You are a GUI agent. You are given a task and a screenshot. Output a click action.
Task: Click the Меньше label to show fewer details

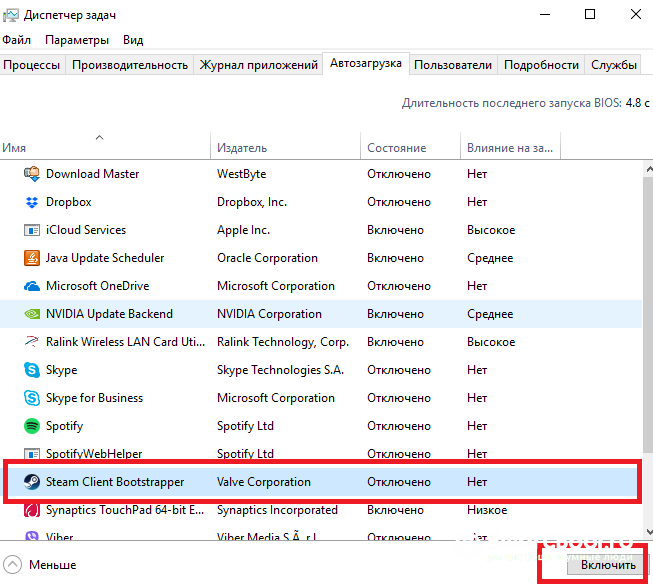click(x=53, y=565)
